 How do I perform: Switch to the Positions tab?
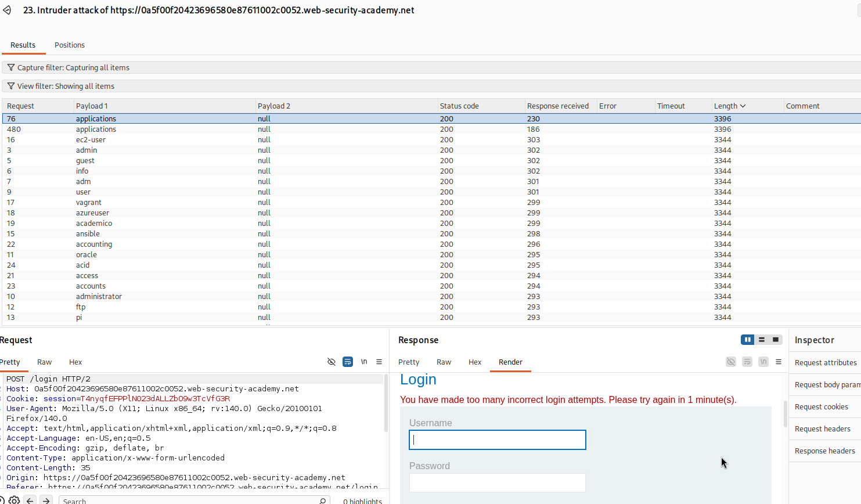pos(70,45)
